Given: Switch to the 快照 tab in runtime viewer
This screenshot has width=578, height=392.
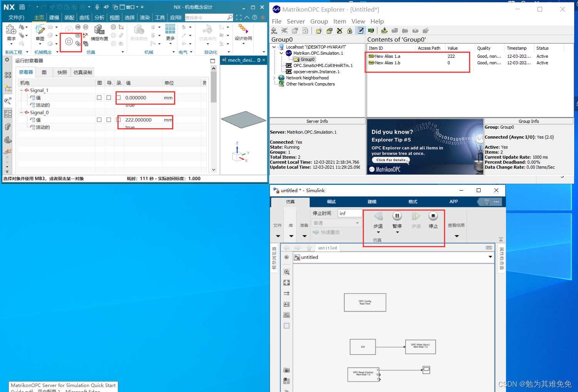Looking at the screenshot, I should (62, 72).
